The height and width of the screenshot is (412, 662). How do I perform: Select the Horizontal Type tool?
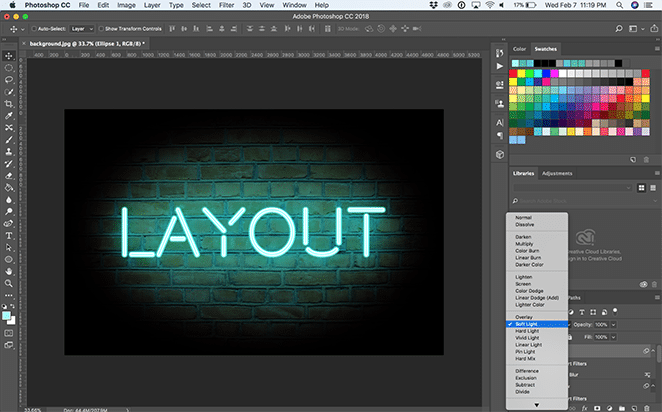[x=8, y=235]
